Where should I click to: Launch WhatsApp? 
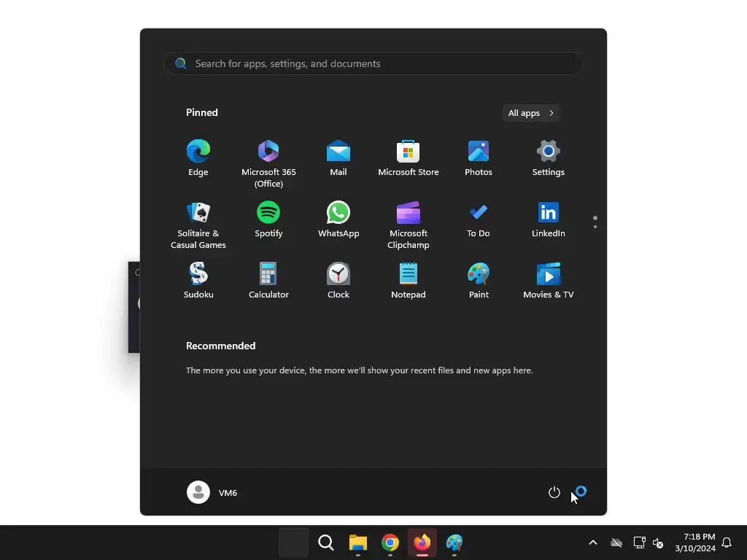pos(338,220)
